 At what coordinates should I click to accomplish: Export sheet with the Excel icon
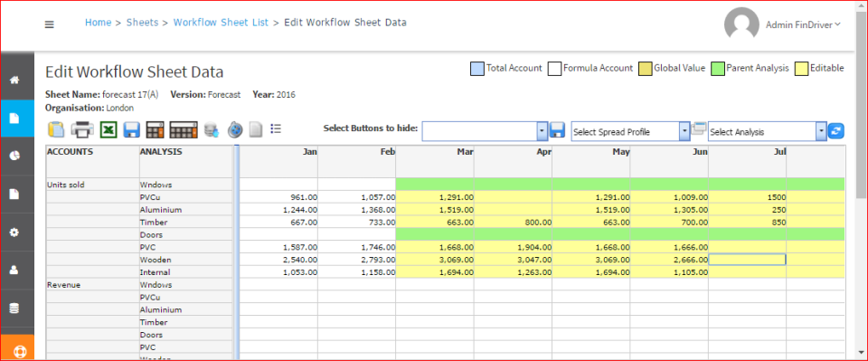tap(108, 130)
